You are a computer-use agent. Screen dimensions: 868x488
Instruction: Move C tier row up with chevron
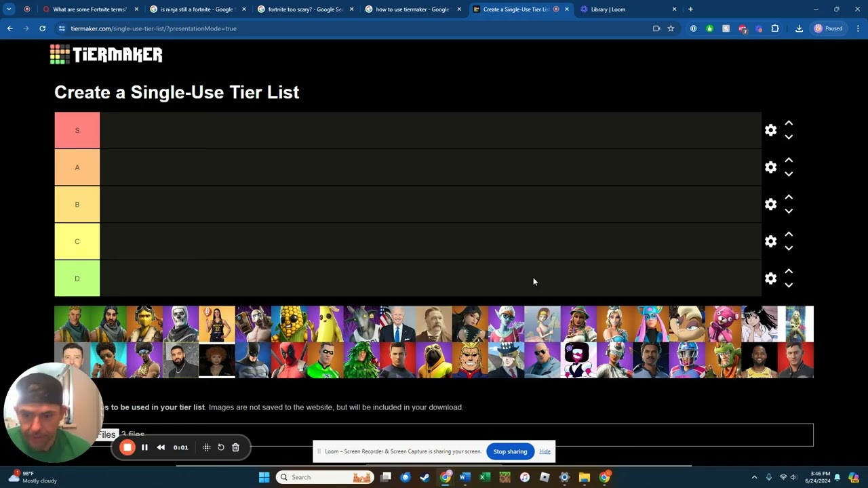[x=789, y=234]
